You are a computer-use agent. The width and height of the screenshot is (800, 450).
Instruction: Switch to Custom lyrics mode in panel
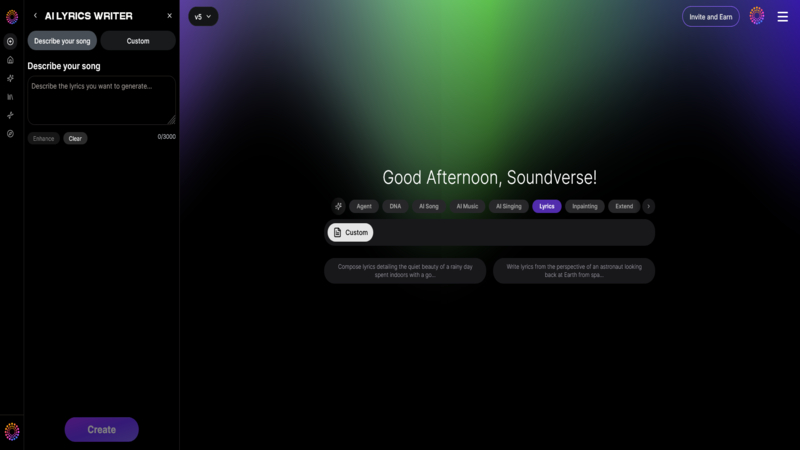138,41
